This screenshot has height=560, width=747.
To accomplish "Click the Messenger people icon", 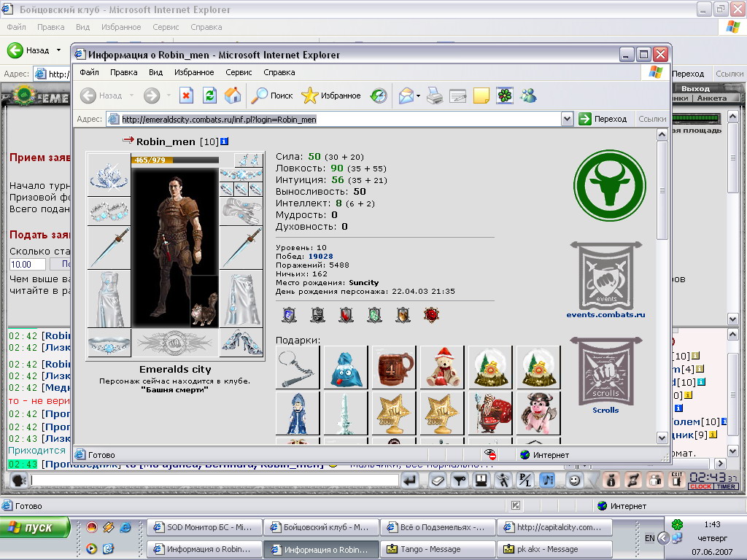I will [528, 96].
